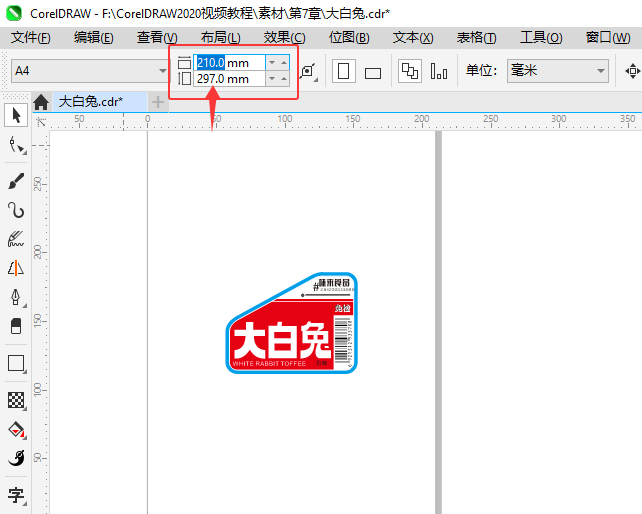Screen dimensions: 642x514
Task: Open the 文件(F) menu
Action: point(31,38)
